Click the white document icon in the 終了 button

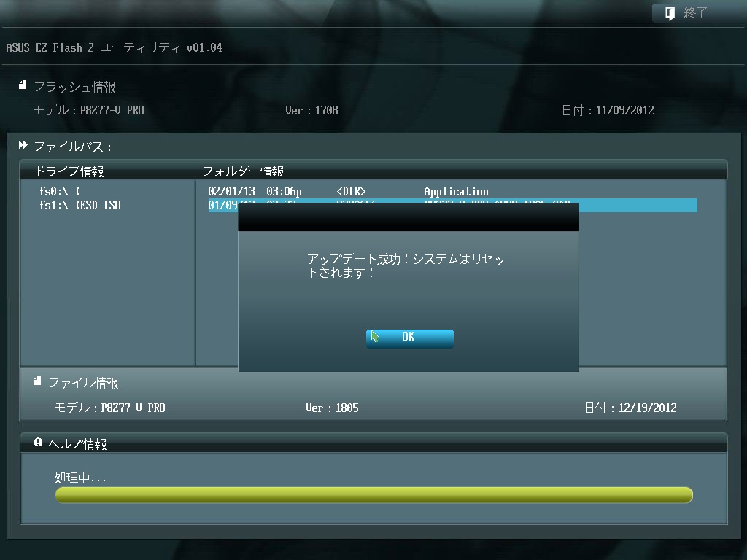tap(668, 12)
